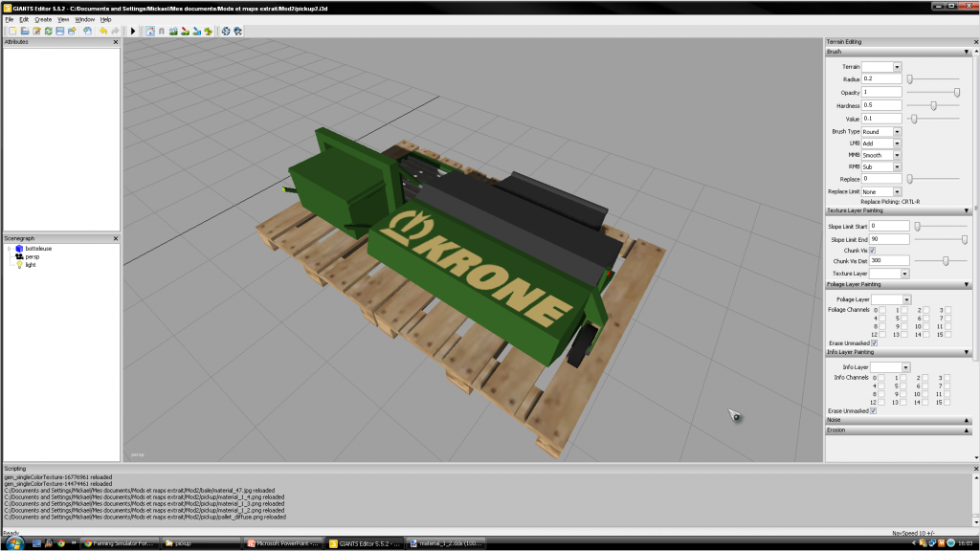Switch to Farming Simulator Chrome window

pyautogui.click(x=120, y=543)
